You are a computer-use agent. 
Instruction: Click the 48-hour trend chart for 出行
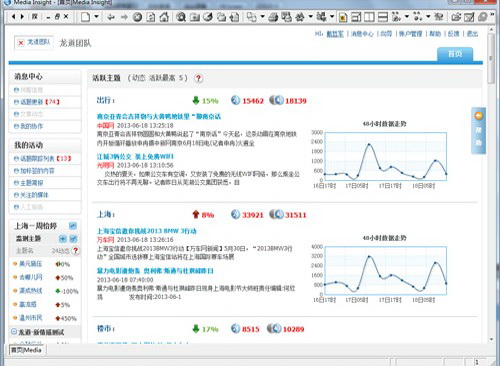coord(385,156)
